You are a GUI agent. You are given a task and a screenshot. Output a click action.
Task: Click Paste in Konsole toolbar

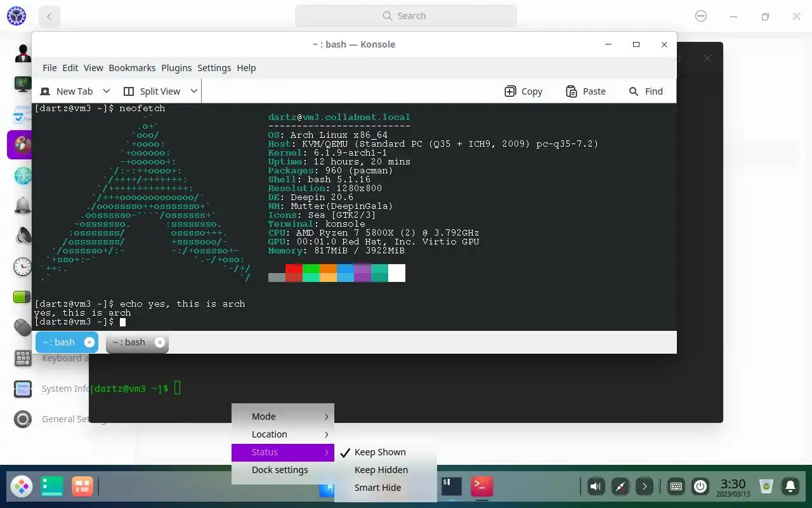coord(586,91)
